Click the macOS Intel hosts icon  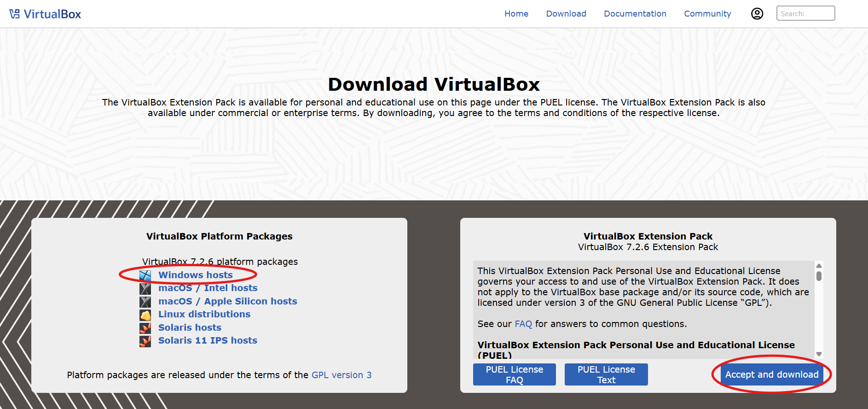145,289
